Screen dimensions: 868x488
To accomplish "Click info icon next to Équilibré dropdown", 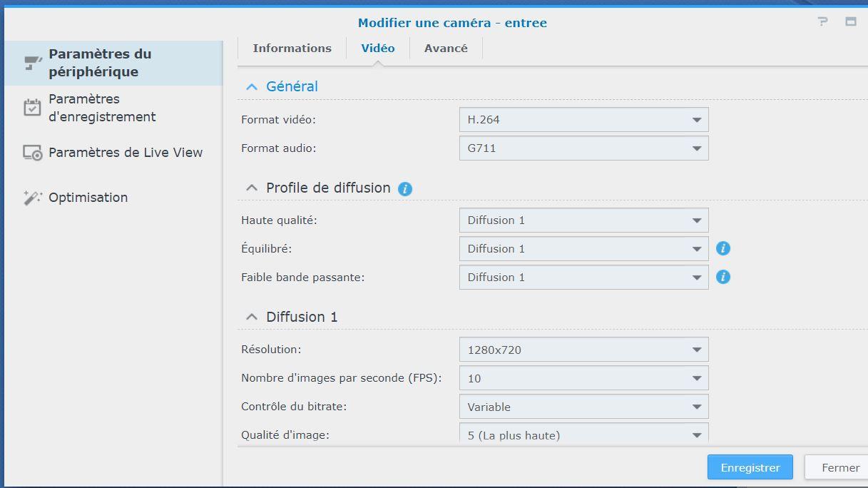I will [723, 248].
